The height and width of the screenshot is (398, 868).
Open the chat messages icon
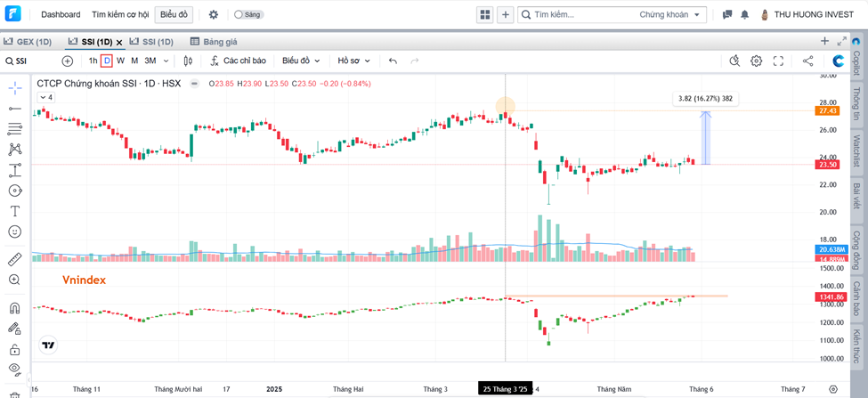[x=727, y=15]
